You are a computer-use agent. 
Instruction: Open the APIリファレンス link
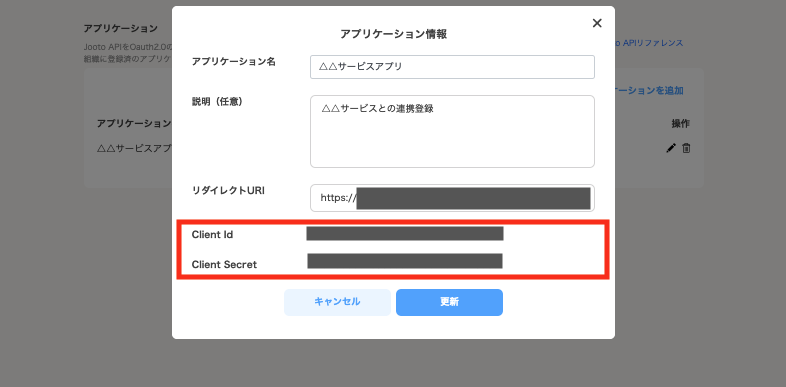tap(649, 43)
